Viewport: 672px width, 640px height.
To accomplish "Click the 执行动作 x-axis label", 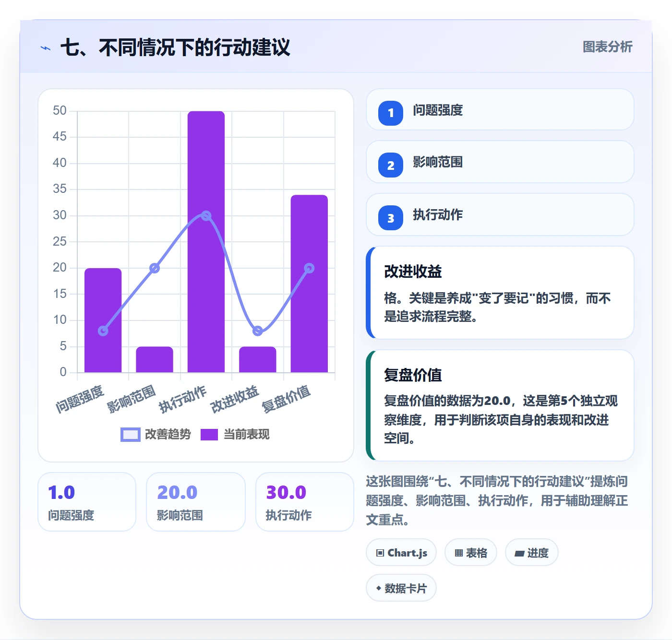I will (x=183, y=399).
